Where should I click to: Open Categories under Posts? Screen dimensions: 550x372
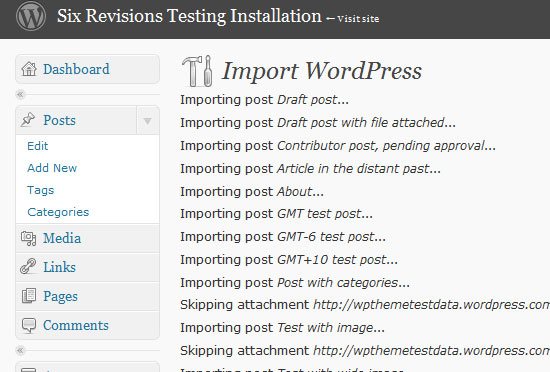(58, 212)
